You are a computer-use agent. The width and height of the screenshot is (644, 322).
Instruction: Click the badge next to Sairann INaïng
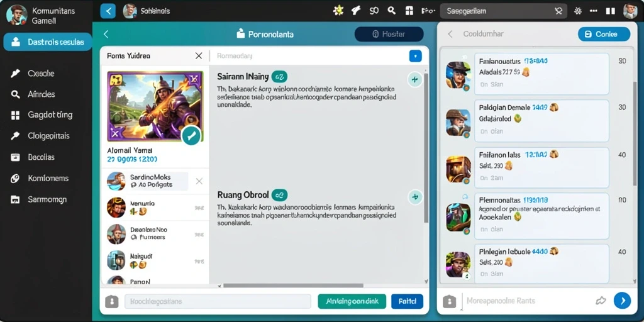point(279,76)
